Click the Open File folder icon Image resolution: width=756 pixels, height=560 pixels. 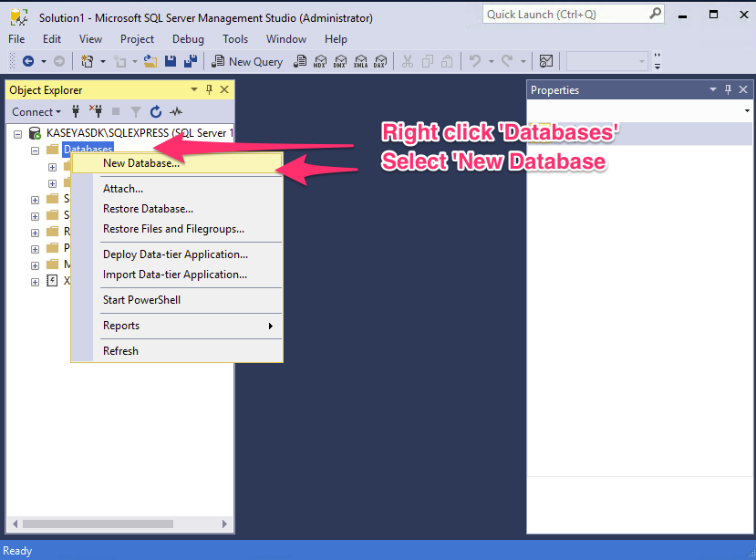click(150, 61)
